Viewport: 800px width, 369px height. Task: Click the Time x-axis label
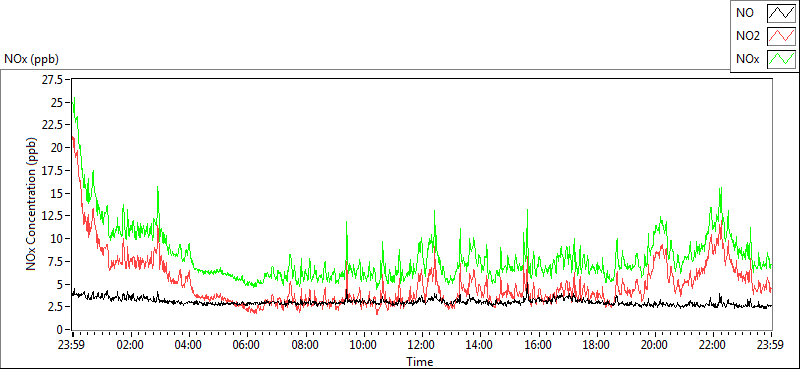(420, 362)
